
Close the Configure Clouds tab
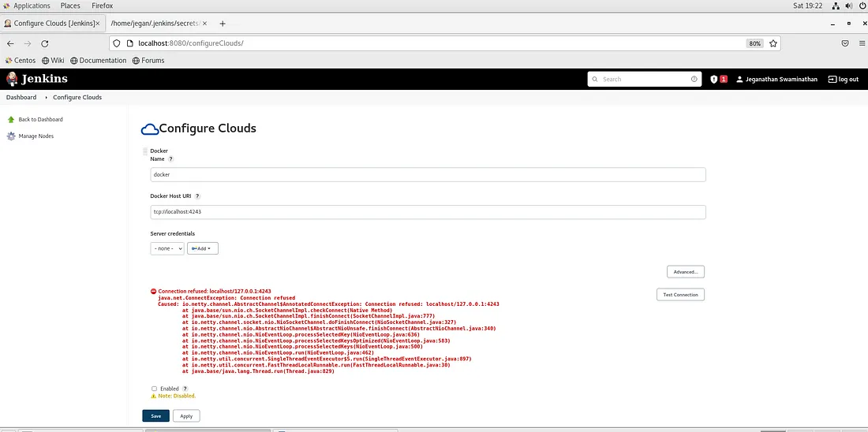point(97,24)
